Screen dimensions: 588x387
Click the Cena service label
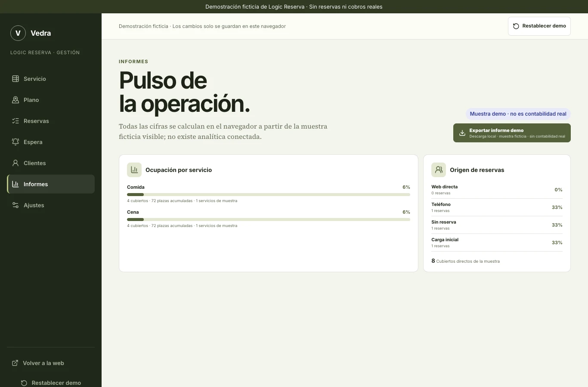click(133, 212)
